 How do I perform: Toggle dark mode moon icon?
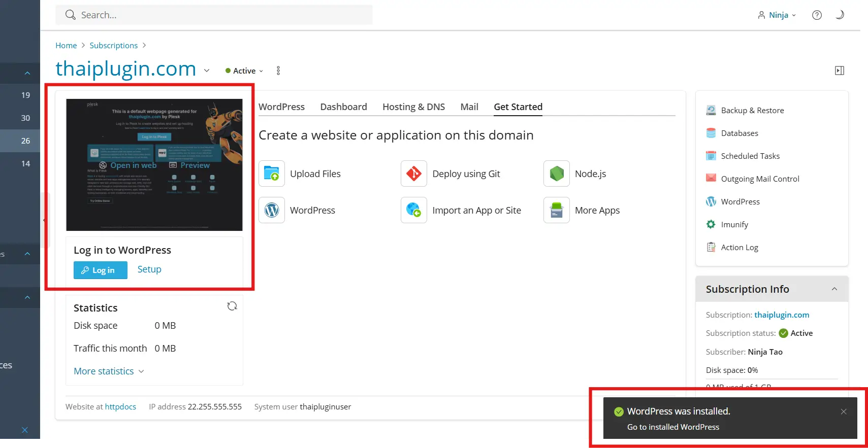pyautogui.click(x=840, y=15)
